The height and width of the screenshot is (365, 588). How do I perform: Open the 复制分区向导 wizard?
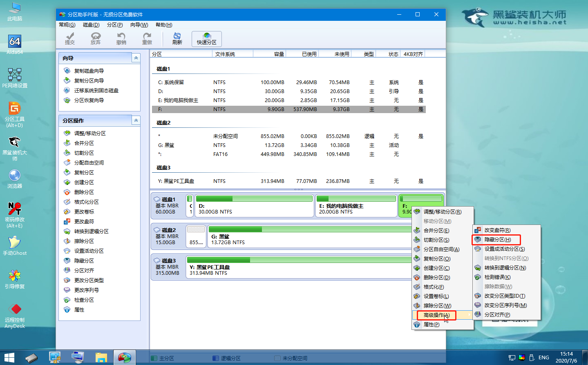pyautogui.click(x=89, y=80)
